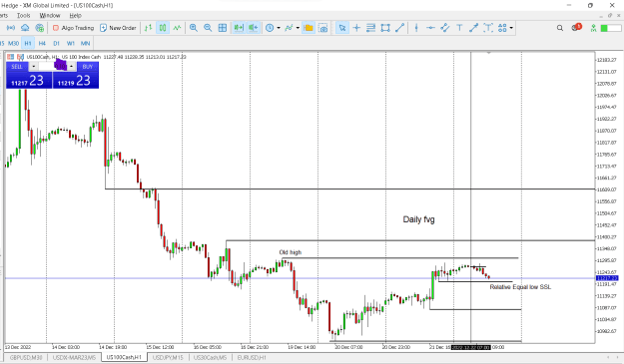Toggle chart shift from right border
Viewport: 624px width, 364px height.
(254, 28)
